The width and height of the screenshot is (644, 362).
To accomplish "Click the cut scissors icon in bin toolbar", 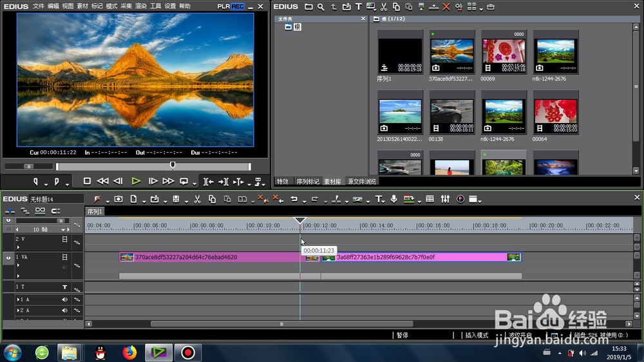I will 384,6.
